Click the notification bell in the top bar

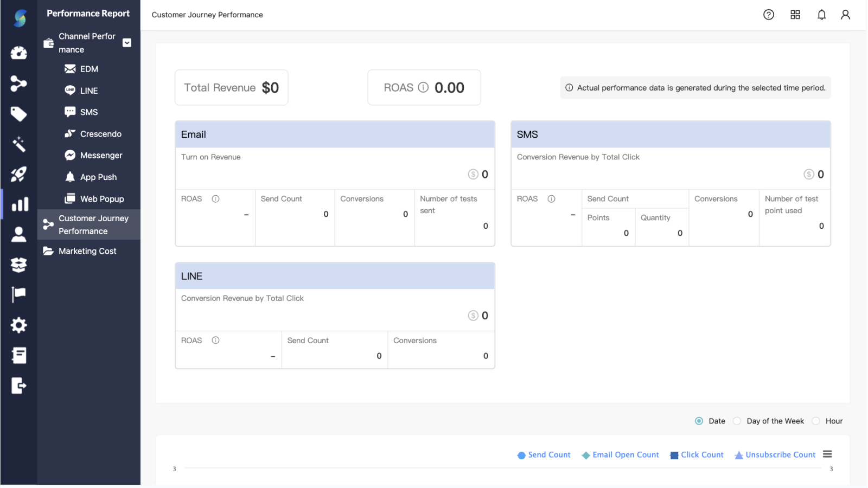point(821,15)
